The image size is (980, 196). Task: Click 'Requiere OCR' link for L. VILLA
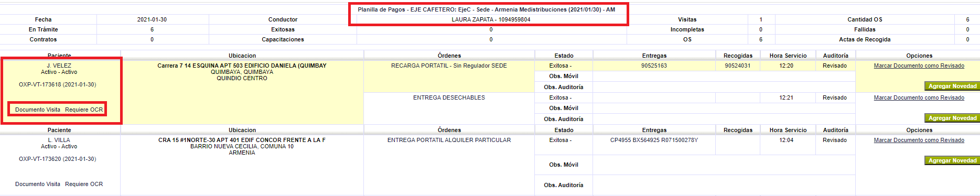[84, 184]
